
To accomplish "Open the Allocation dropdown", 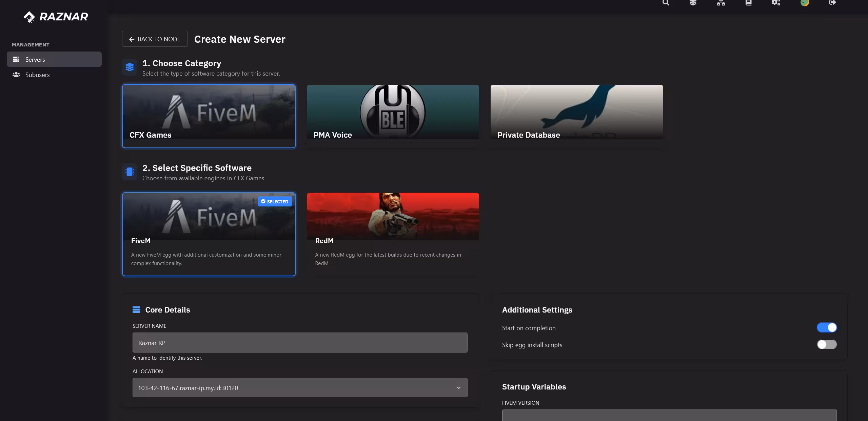I will point(300,387).
